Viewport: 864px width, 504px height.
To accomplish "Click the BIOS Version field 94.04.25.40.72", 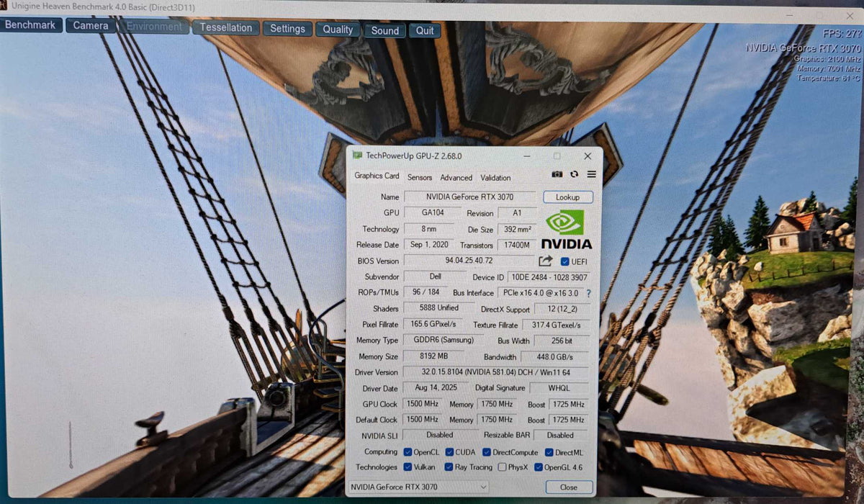I will [x=469, y=260].
